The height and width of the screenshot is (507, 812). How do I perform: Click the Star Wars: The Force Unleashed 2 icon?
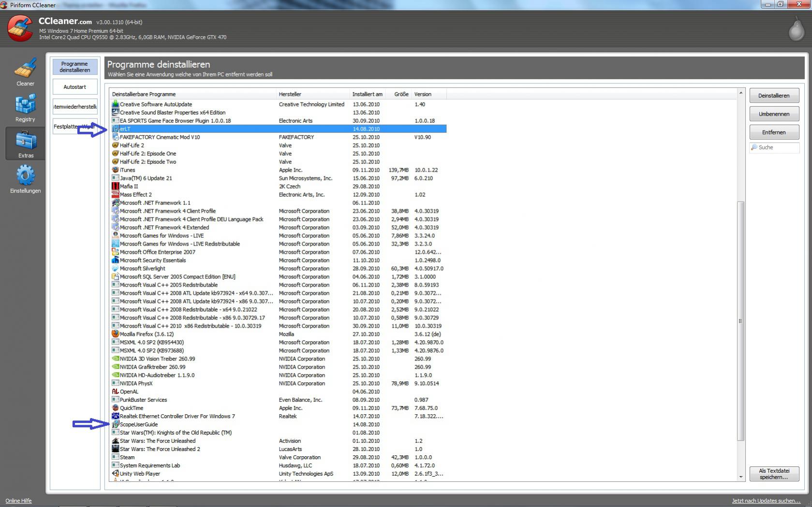pyautogui.click(x=115, y=449)
